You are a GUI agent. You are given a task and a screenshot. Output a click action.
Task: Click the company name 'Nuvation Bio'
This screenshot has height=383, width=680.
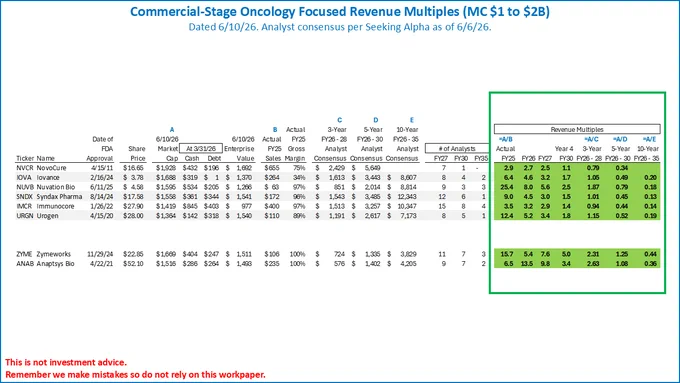pyautogui.click(x=56, y=187)
